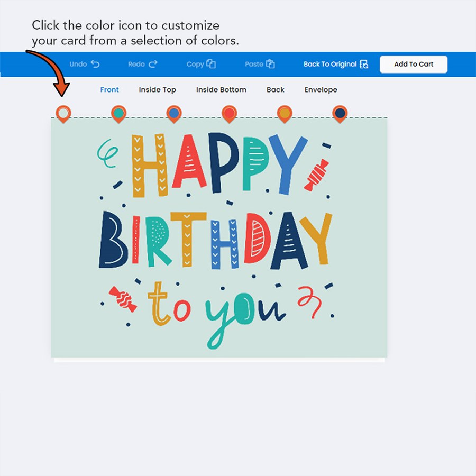Click the Redo arrow icon
The image size is (476, 476).
153,64
